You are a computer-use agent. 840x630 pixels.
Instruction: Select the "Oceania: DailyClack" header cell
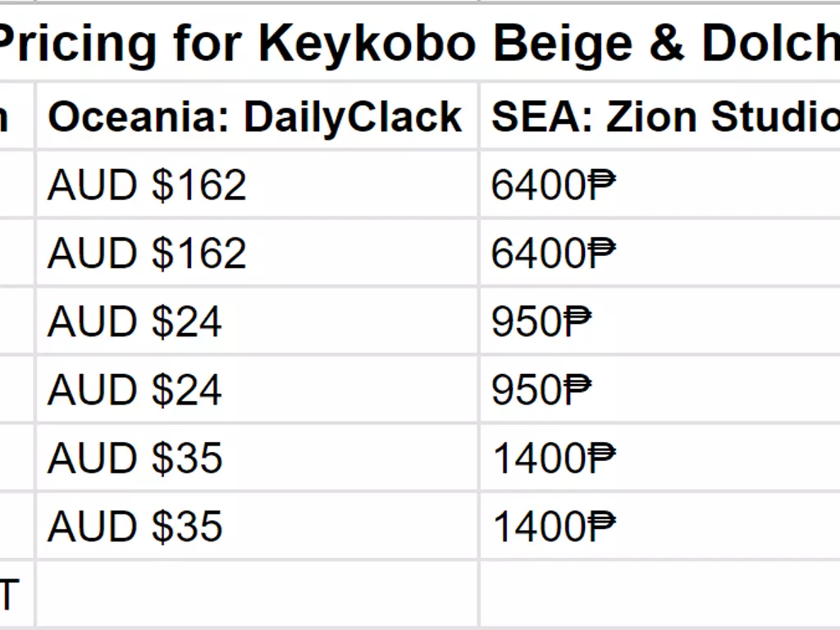pyautogui.click(x=256, y=116)
